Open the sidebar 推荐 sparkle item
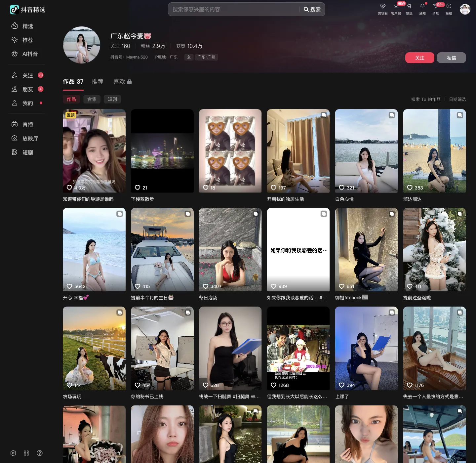Viewport: 476px width, 463px height. [26, 40]
